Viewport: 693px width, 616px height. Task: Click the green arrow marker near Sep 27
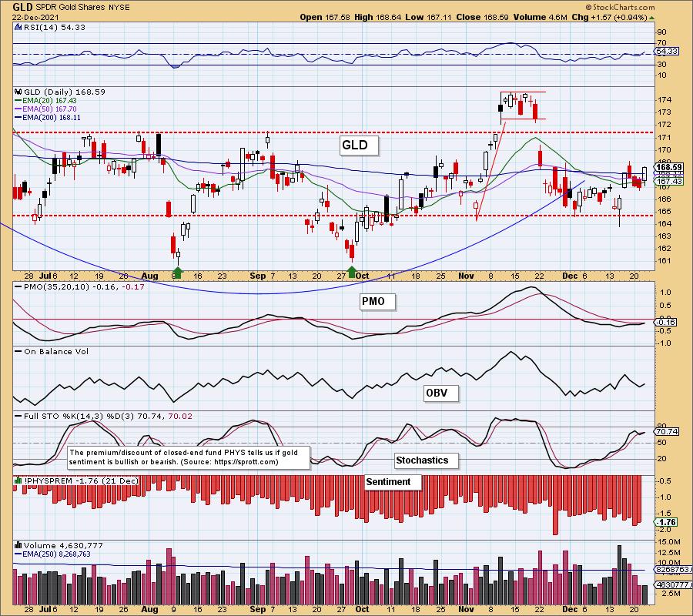[351, 272]
